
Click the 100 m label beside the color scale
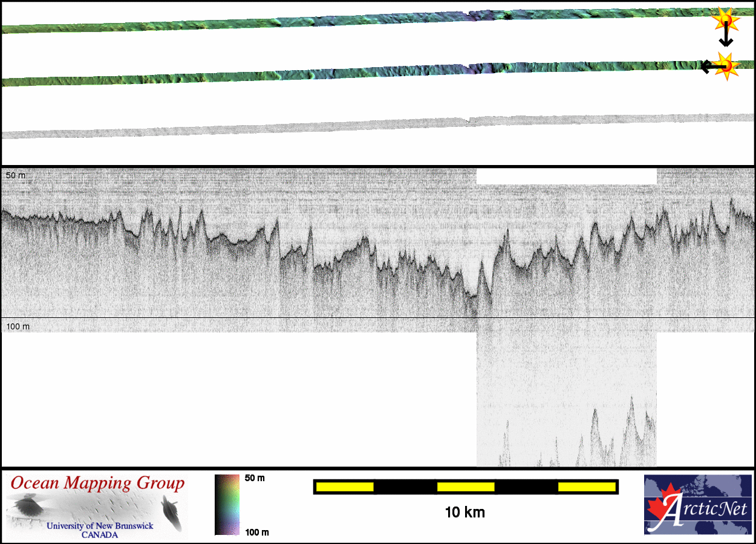pyautogui.click(x=256, y=532)
